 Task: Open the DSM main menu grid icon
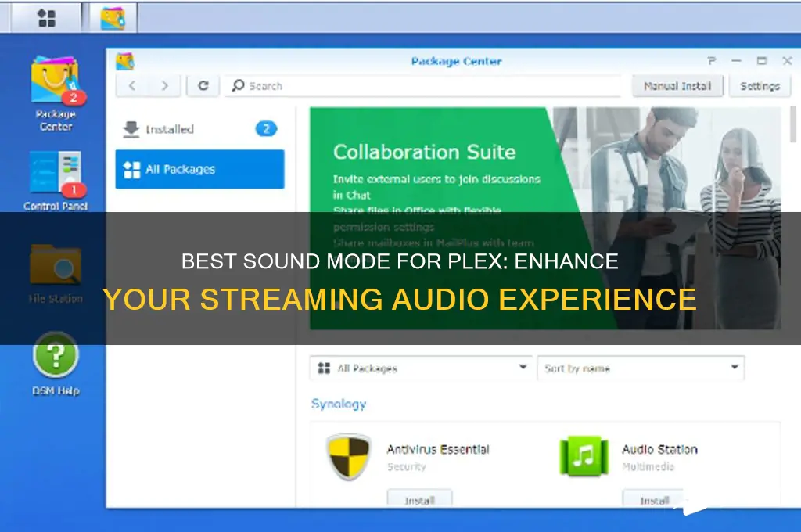click(46, 19)
